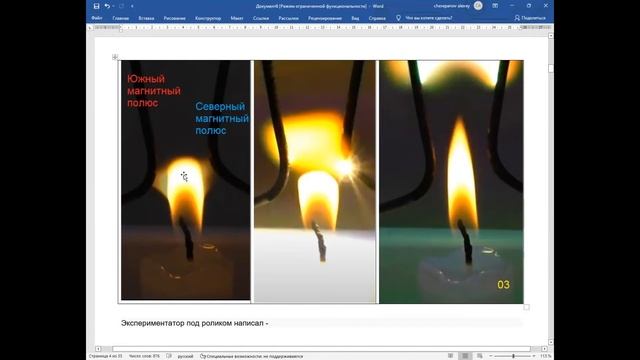Click the accessibility status icon
This screenshot has width=640, height=360.
pyautogui.click(x=202, y=356)
